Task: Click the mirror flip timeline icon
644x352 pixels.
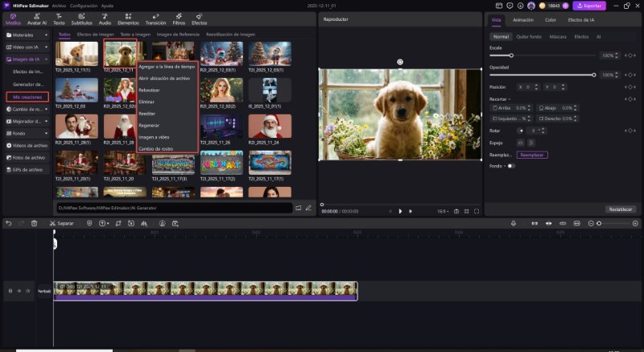Action: coord(144,223)
